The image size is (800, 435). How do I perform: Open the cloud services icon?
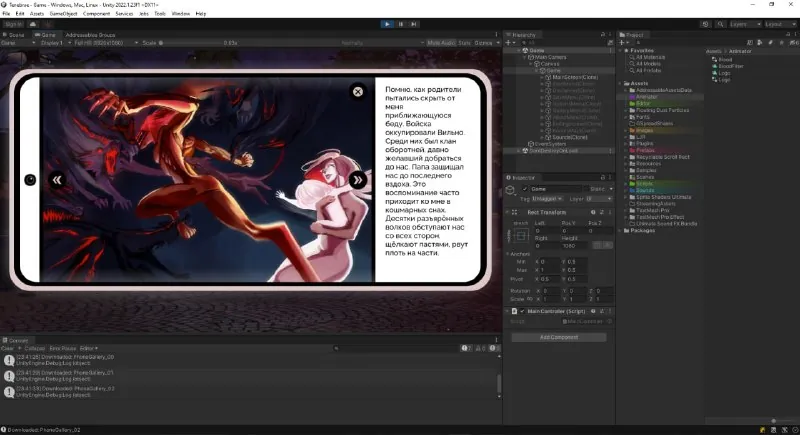point(33,24)
